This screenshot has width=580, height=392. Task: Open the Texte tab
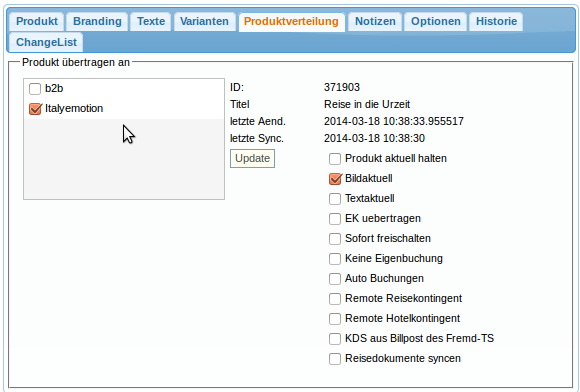pos(151,21)
